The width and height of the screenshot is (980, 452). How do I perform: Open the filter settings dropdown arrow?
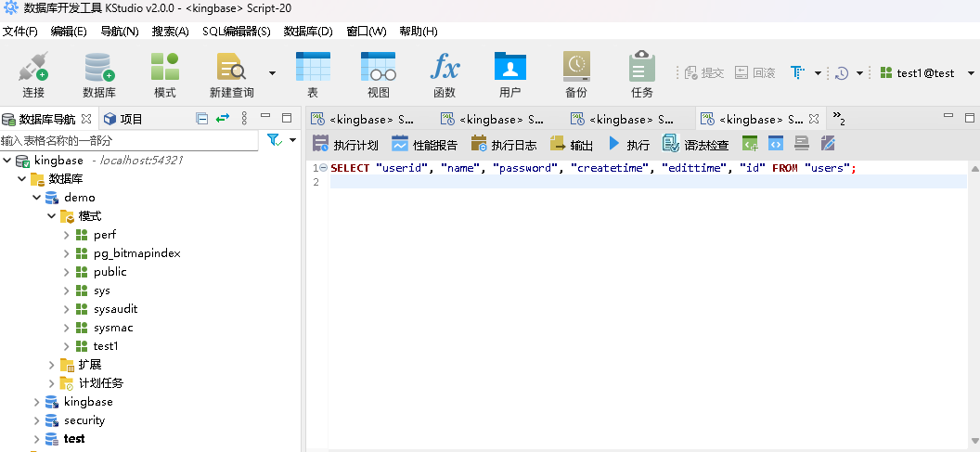(292, 140)
